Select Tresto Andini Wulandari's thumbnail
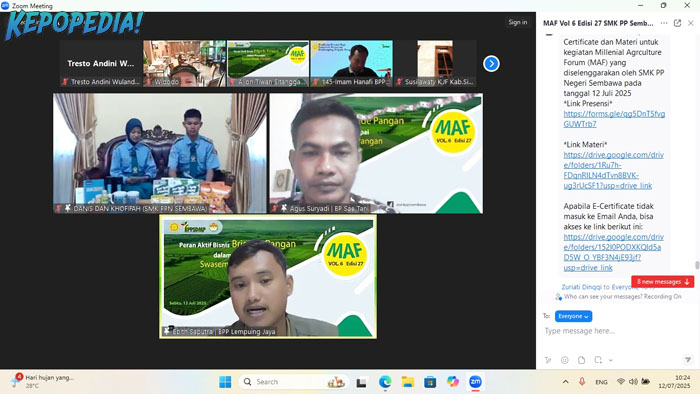This screenshot has width=700, height=394. [x=100, y=63]
